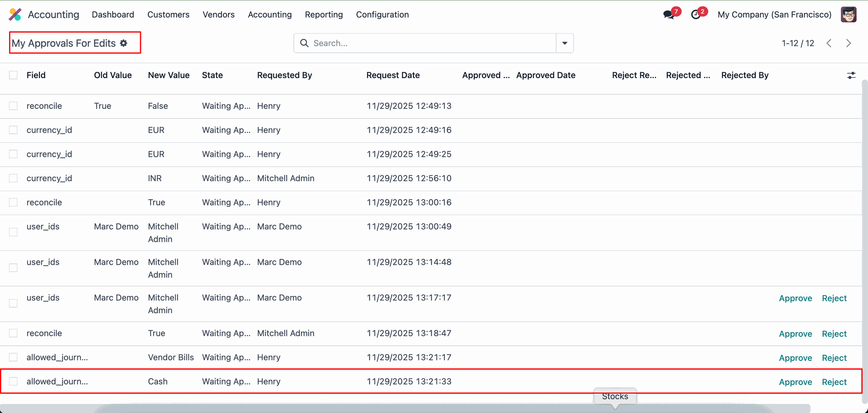This screenshot has height=413, width=868.
Task: Expand the search filter dropdown arrow
Action: [x=565, y=43]
